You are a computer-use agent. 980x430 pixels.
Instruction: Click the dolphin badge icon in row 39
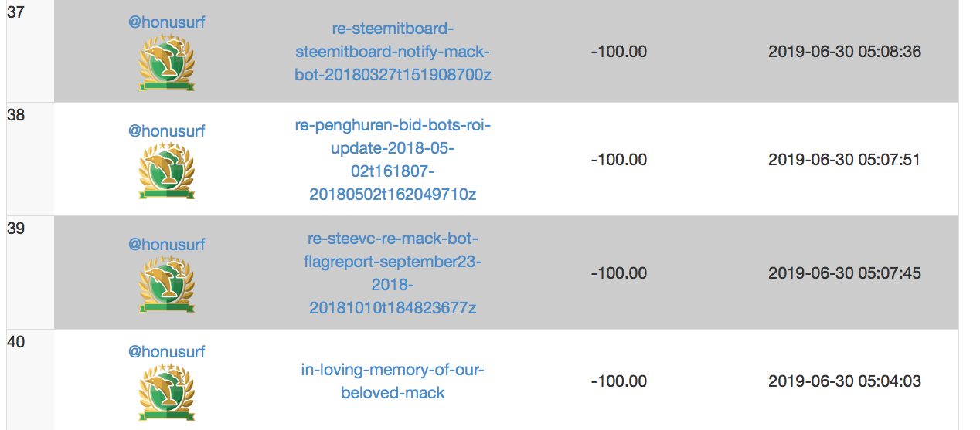pyautogui.click(x=166, y=284)
